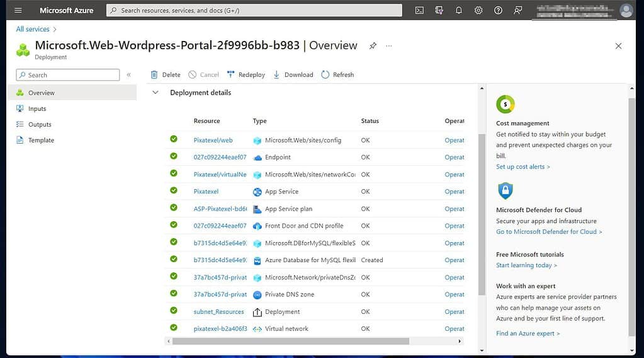This screenshot has height=358, width=644.
Task: Click the deployment details vertical scrollbar thumb
Action: [x=482, y=214]
